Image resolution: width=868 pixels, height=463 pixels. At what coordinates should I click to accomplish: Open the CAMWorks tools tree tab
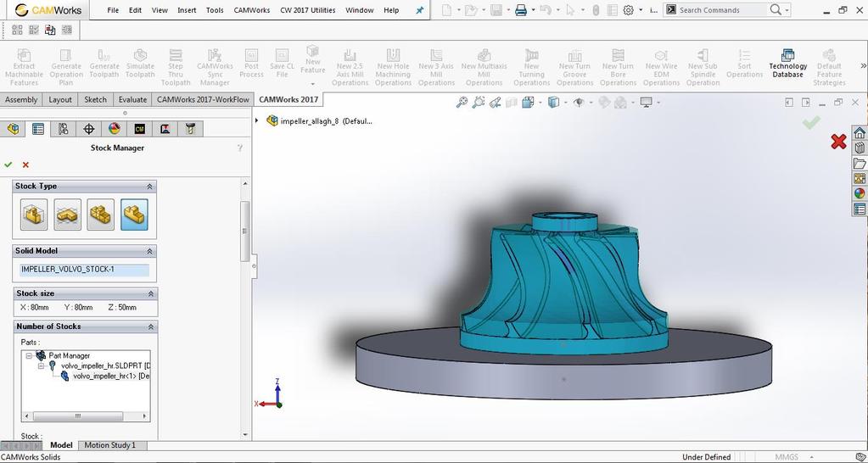pyautogui.click(x=190, y=129)
